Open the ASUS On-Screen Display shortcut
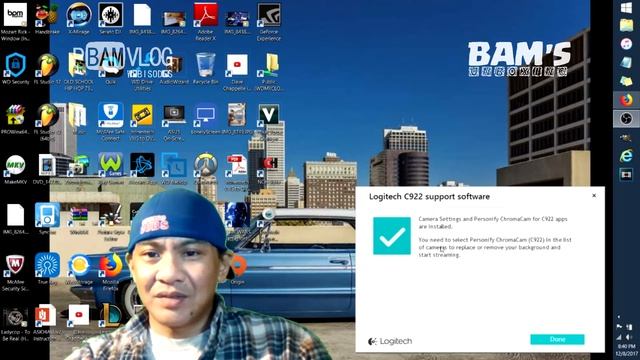The width and height of the screenshot is (640, 360). [x=174, y=122]
